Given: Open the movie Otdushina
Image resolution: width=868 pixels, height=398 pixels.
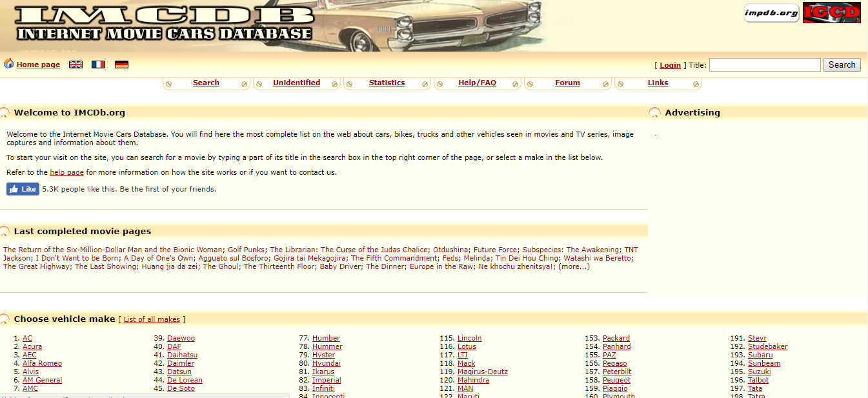Looking at the screenshot, I should [450, 250].
